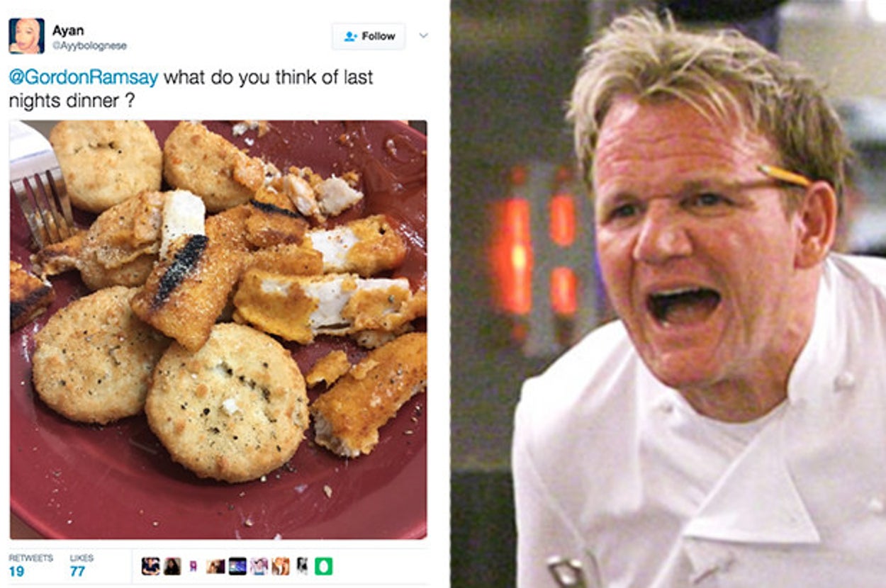
Task: Click the chef photo on the right
Action: click(x=668, y=294)
